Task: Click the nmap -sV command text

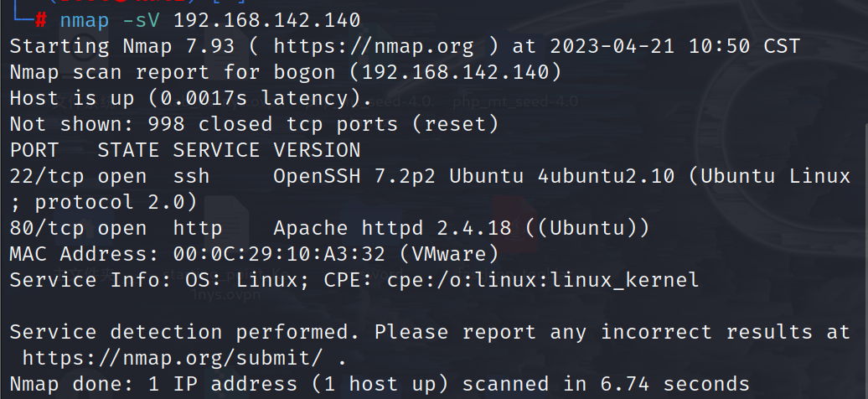Action: [x=102, y=19]
